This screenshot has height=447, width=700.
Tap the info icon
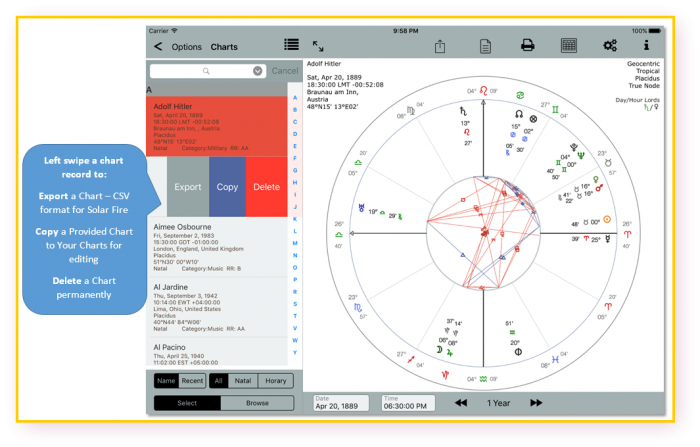pyautogui.click(x=646, y=45)
